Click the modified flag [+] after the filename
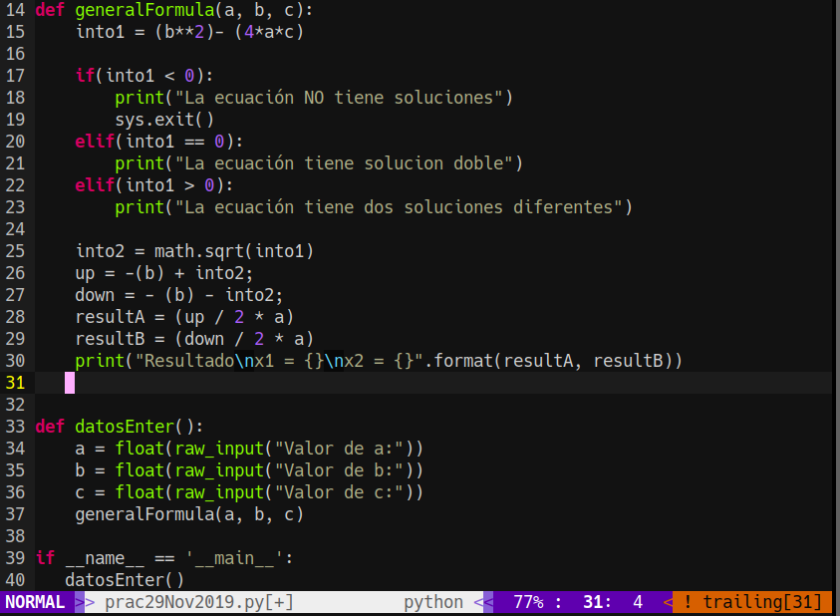Screen dimensions: 840x616 click(x=284, y=601)
